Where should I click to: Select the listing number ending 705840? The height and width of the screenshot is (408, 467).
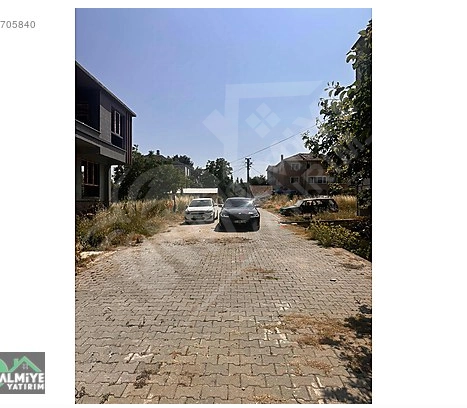(x=18, y=25)
